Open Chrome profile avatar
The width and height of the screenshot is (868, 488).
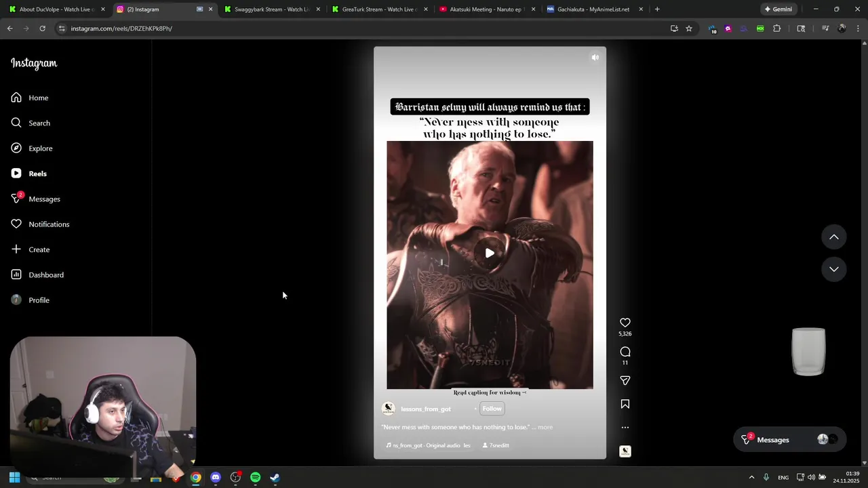pyautogui.click(x=842, y=28)
